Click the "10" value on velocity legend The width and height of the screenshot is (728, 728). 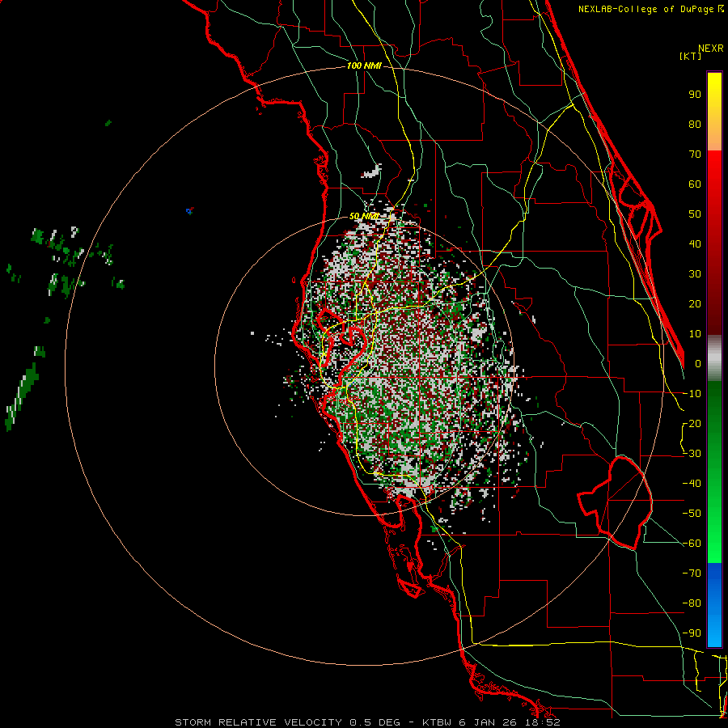click(695, 334)
